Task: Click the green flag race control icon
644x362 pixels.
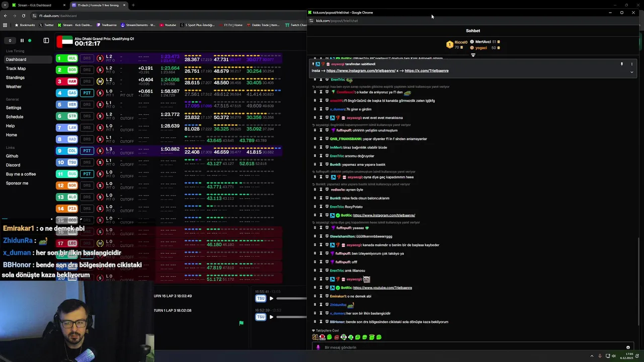Action: click(x=241, y=323)
